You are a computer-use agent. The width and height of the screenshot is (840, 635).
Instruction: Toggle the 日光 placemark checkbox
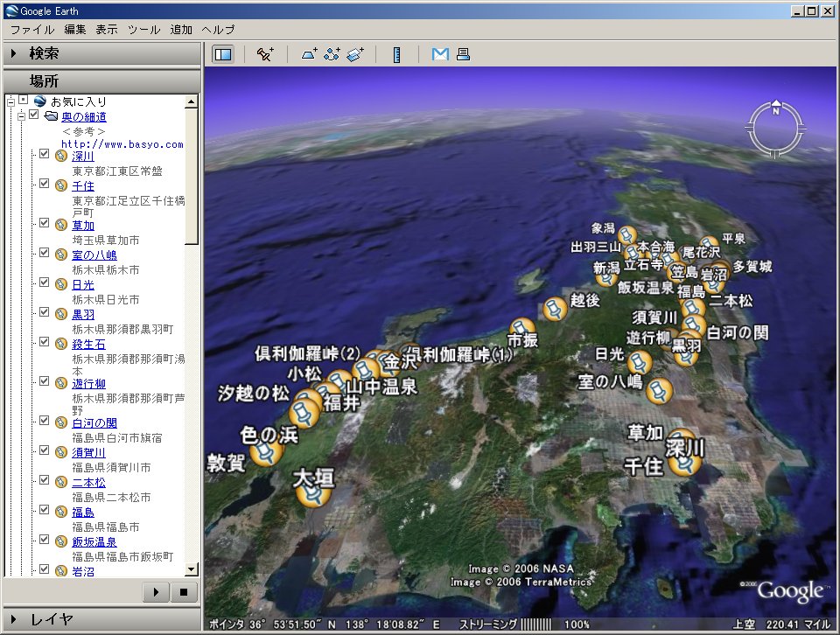(44, 283)
